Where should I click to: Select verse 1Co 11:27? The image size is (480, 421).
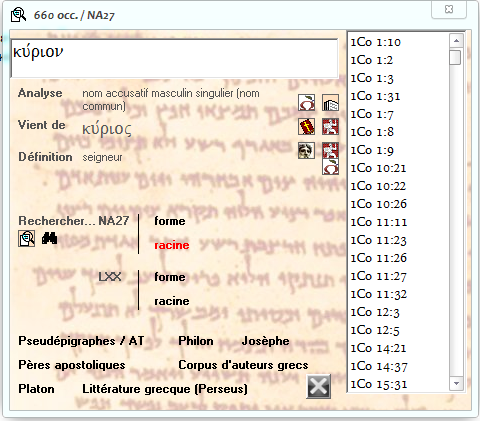pyautogui.click(x=379, y=276)
